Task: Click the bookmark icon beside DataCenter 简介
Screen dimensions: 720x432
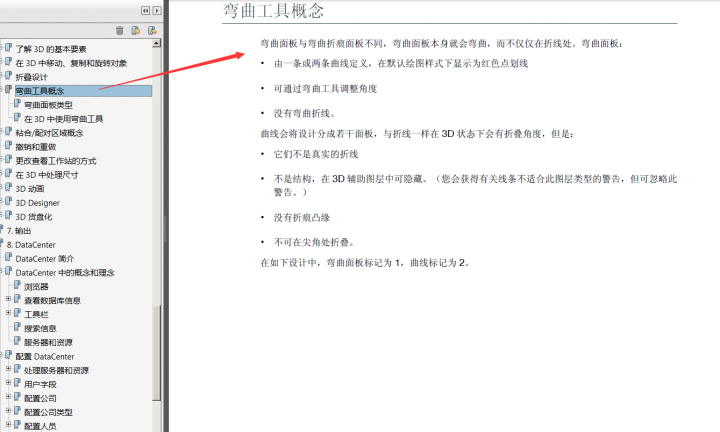Action: 9,258
